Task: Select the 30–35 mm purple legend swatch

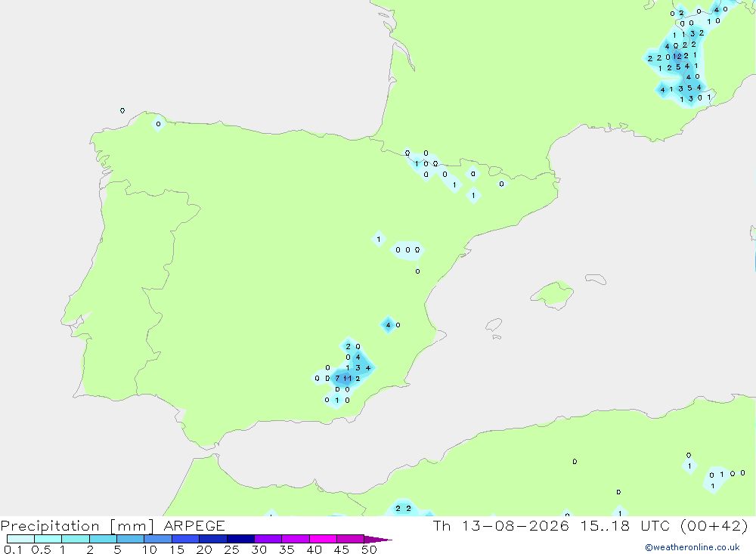Action: pyautogui.click(x=268, y=539)
